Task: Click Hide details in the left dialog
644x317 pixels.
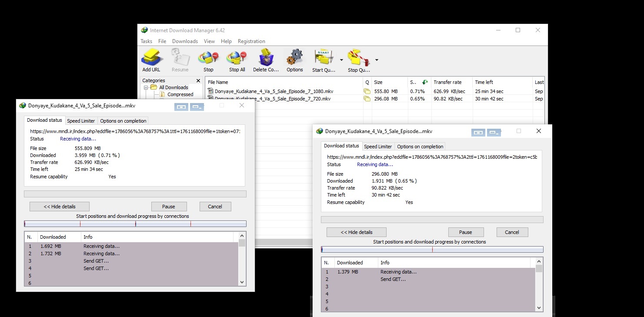Action: [60, 207]
